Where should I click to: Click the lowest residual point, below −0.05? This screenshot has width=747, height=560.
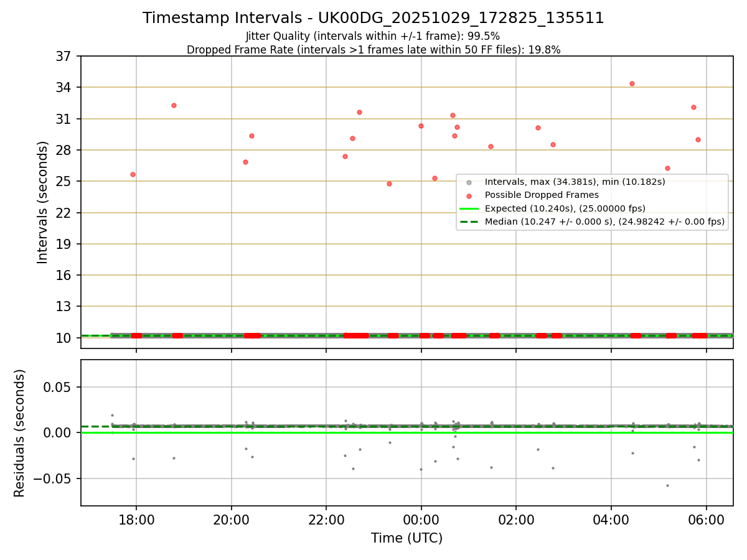pos(667,485)
